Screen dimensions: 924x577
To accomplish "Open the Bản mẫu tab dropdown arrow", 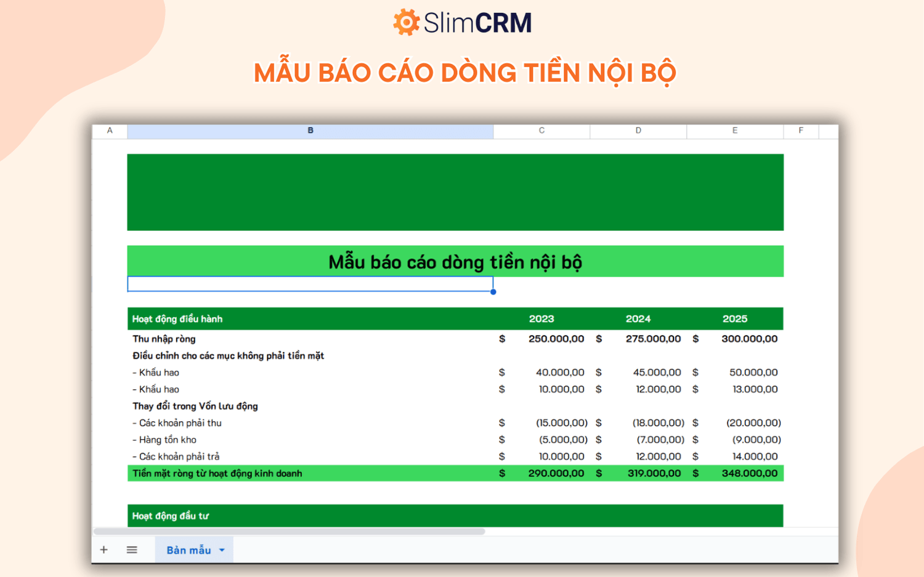I will tap(222, 551).
